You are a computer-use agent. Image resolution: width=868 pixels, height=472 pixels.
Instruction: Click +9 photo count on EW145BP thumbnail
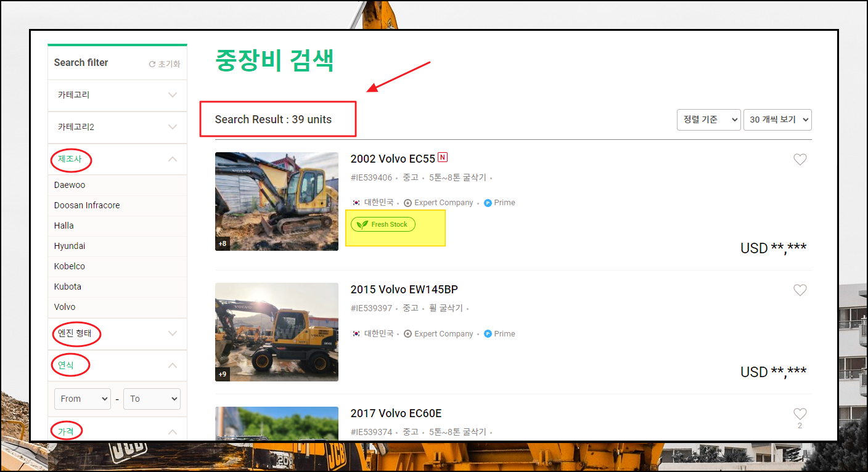223,374
